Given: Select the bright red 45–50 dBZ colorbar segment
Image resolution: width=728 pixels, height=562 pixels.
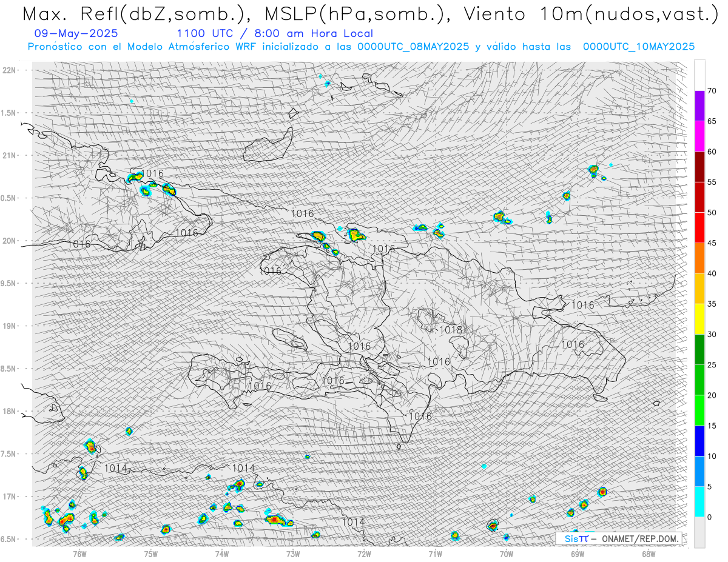Looking at the screenshot, I should pyautogui.click(x=699, y=228).
